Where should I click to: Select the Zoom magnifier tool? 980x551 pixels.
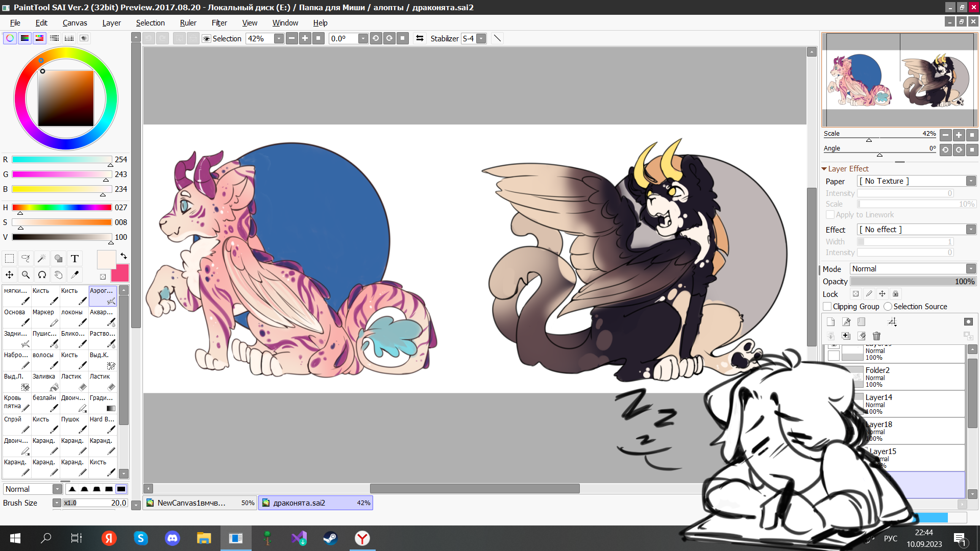click(26, 275)
